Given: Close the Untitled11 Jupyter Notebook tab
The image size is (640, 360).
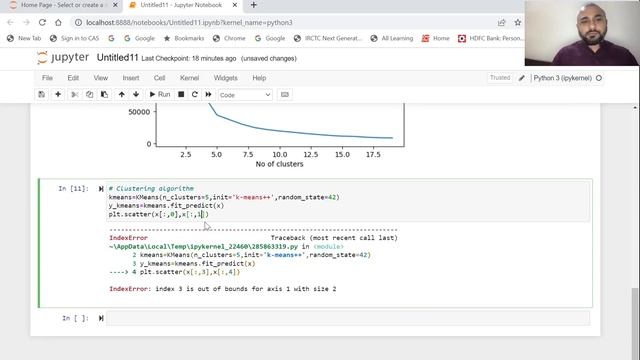Looking at the screenshot, I should [235, 5].
